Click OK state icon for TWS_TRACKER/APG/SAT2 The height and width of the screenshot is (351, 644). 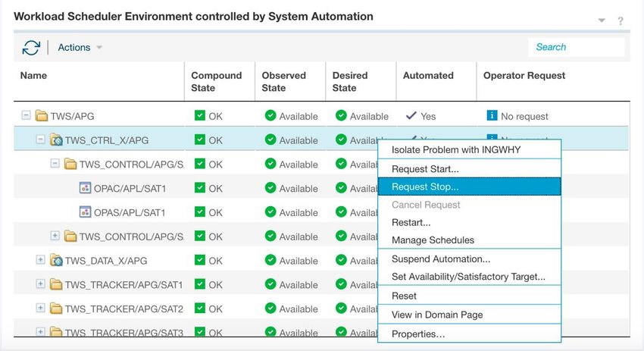point(200,309)
